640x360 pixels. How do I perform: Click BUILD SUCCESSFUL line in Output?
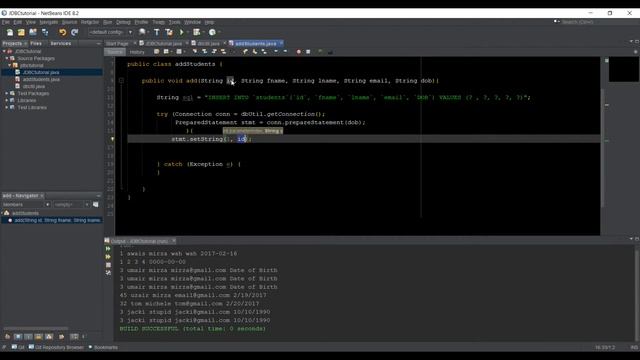pos(193,329)
